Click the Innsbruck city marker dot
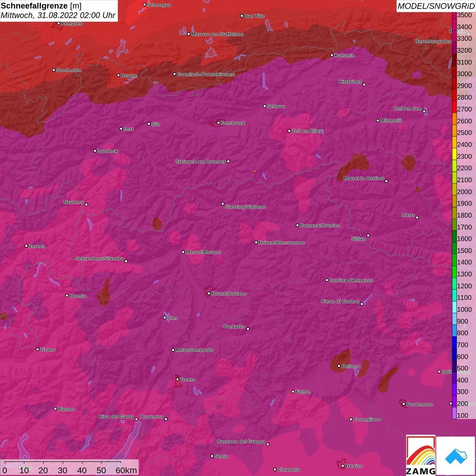Image resolution: width=476 pixels, height=476 pixels. click(218, 123)
